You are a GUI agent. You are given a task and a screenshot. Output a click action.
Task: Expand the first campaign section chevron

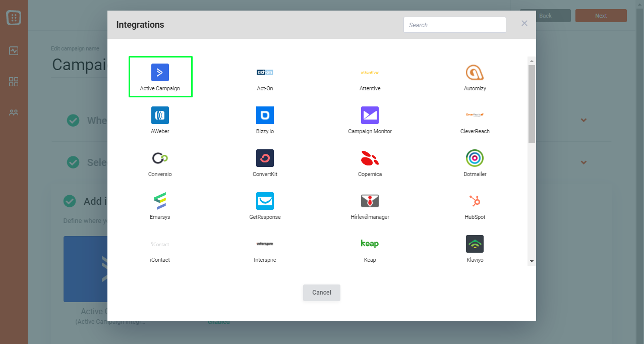[x=583, y=120]
